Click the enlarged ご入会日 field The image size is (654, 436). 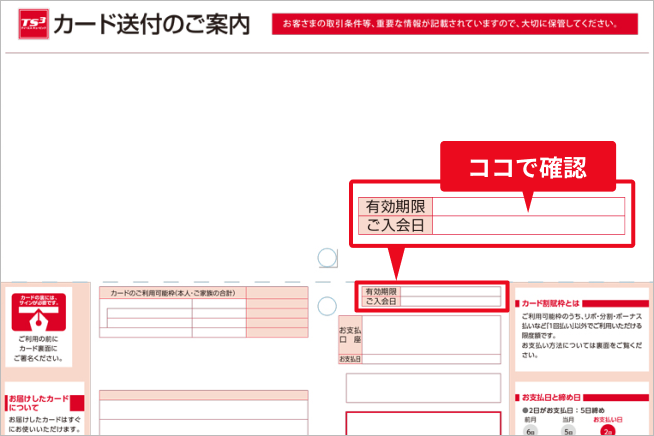coord(491,226)
